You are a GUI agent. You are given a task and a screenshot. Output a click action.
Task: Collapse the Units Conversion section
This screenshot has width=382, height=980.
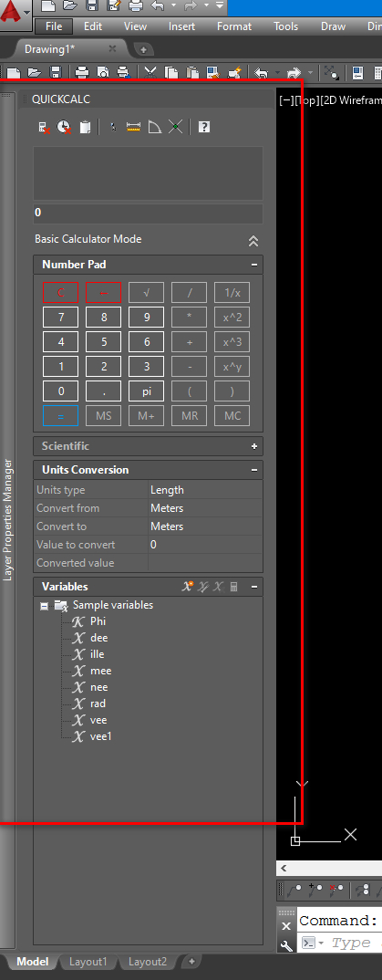click(x=254, y=470)
